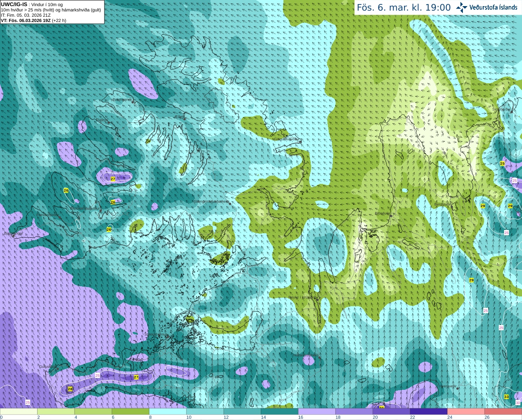This screenshot has width=522, height=420.
Task: Click the yellow 25 gust marker below Siglufjörður
Action: click(x=502, y=164)
